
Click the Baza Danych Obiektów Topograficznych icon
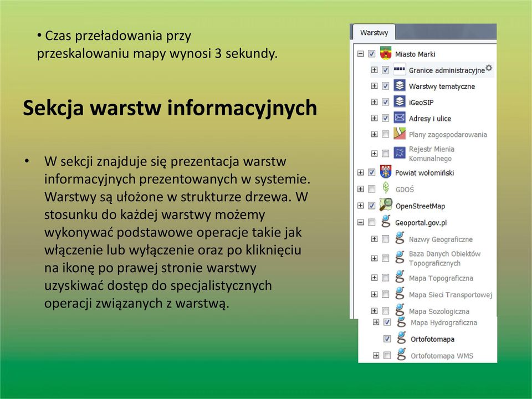point(400,258)
